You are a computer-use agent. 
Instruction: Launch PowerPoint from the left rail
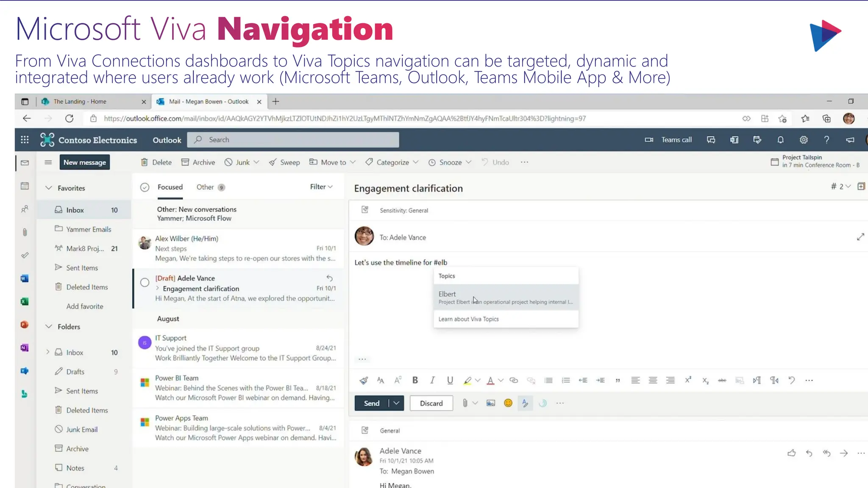click(x=25, y=324)
